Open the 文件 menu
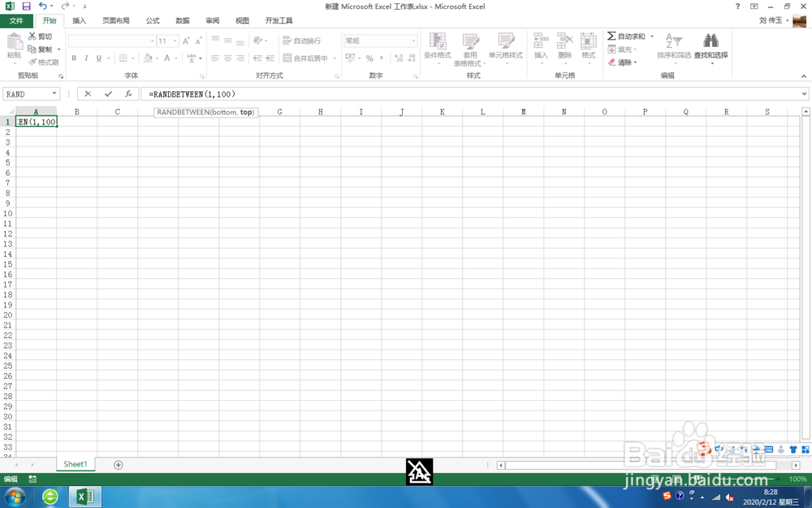The width and height of the screenshot is (812, 508). pos(17,20)
